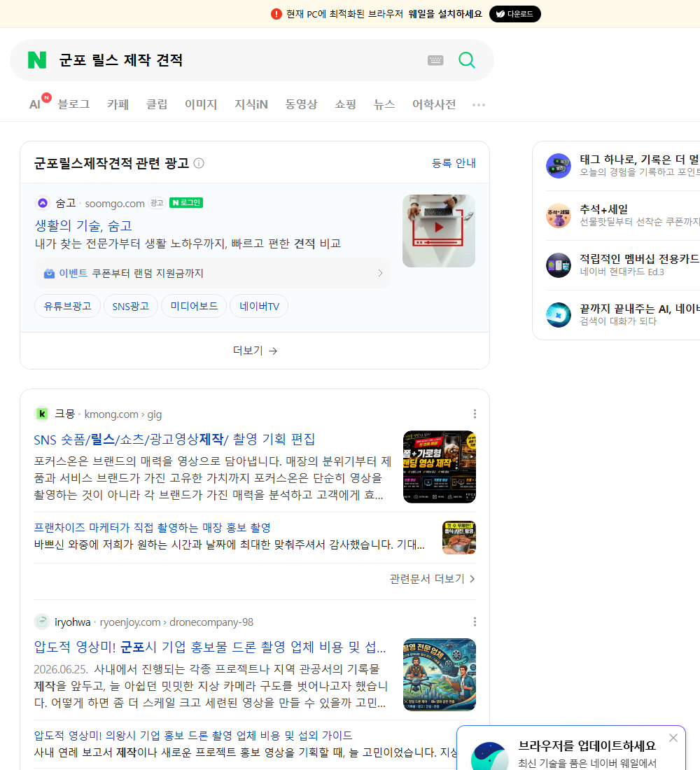Open the AI tab

(x=35, y=104)
